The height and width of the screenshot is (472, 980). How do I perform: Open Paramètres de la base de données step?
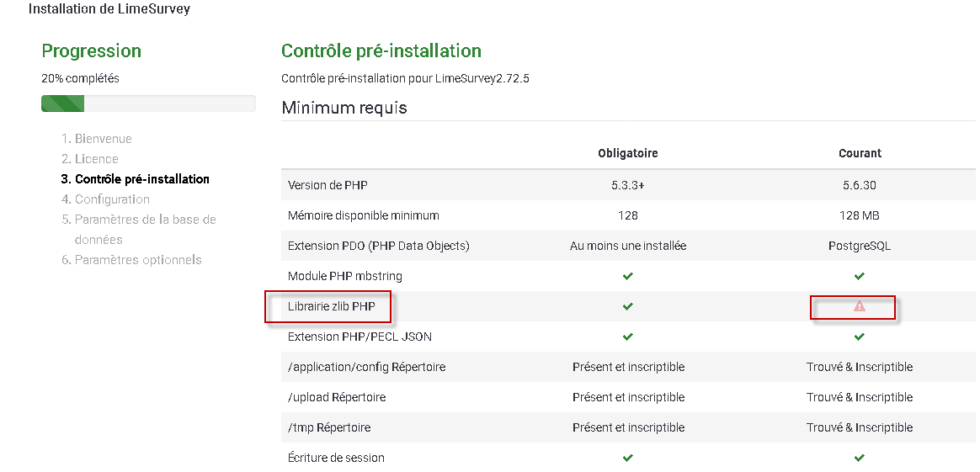pos(145,220)
